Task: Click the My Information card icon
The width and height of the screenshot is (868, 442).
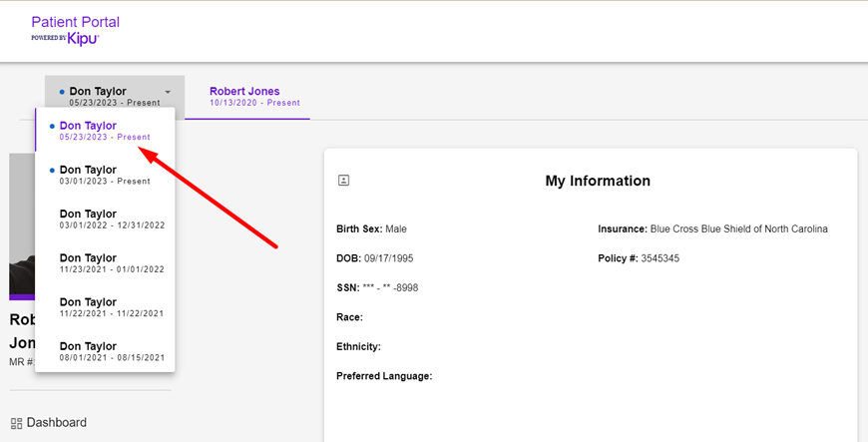Action: [343, 181]
